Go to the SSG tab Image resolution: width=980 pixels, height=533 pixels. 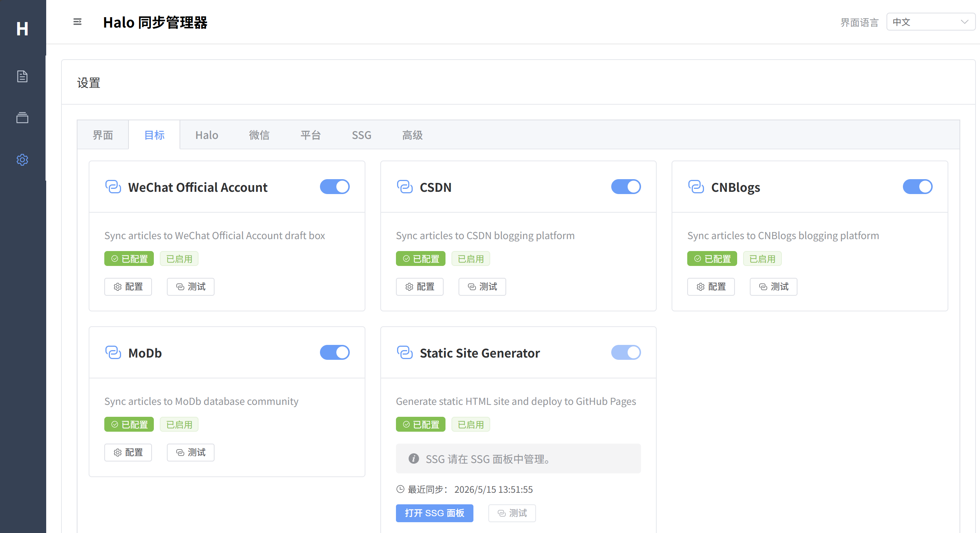[361, 135]
